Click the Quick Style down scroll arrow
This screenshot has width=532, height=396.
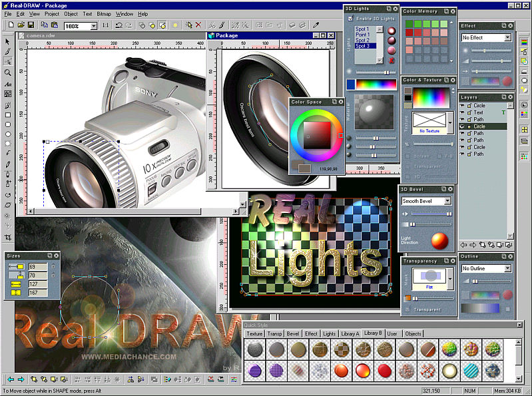point(518,379)
